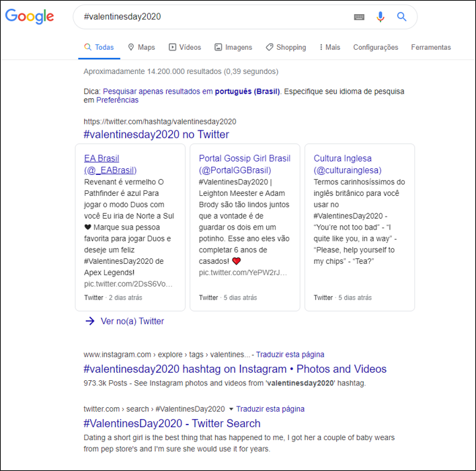Open the Configurações menu
Image resolution: width=476 pixels, height=471 pixels.
pyautogui.click(x=375, y=47)
